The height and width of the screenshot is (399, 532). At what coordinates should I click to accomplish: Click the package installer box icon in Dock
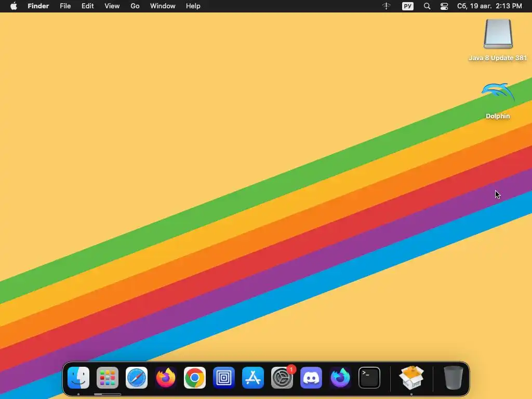pos(411,378)
